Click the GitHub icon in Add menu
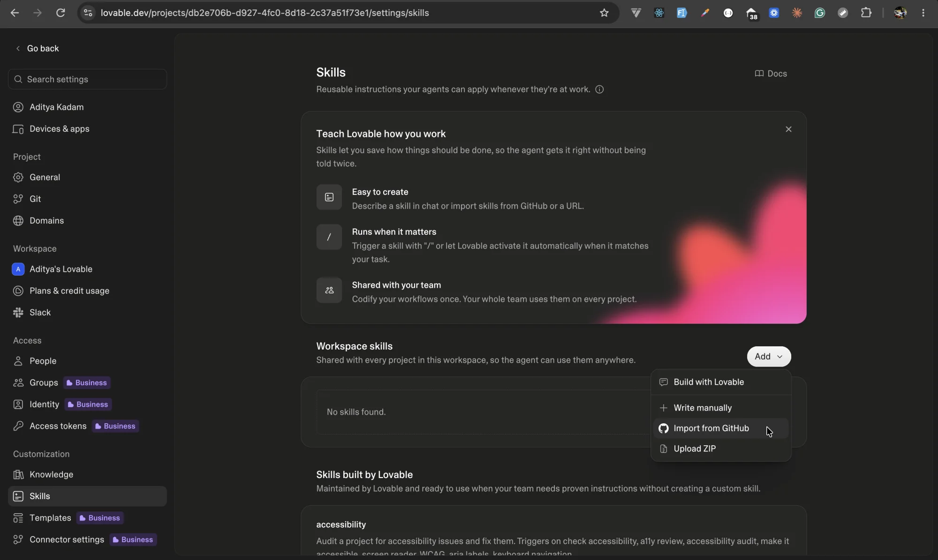This screenshot has height=560, width=938. click(x=663, y=428)
